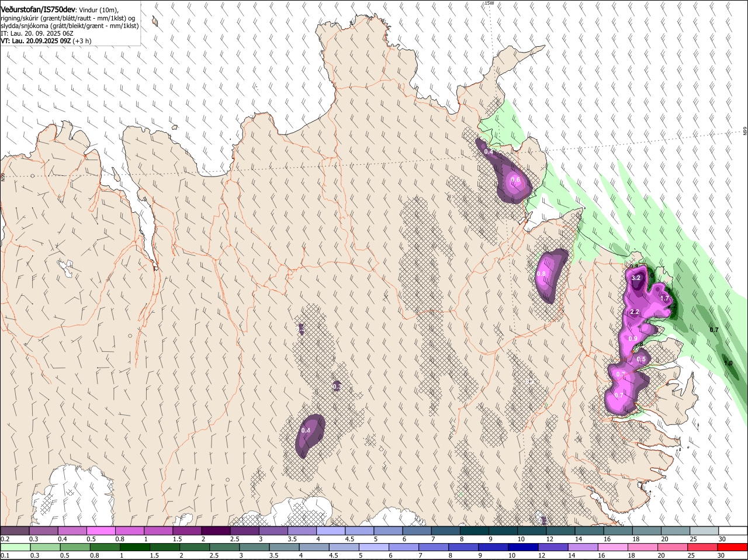Click the 0.8 value in the purple blob

point(541,274)
